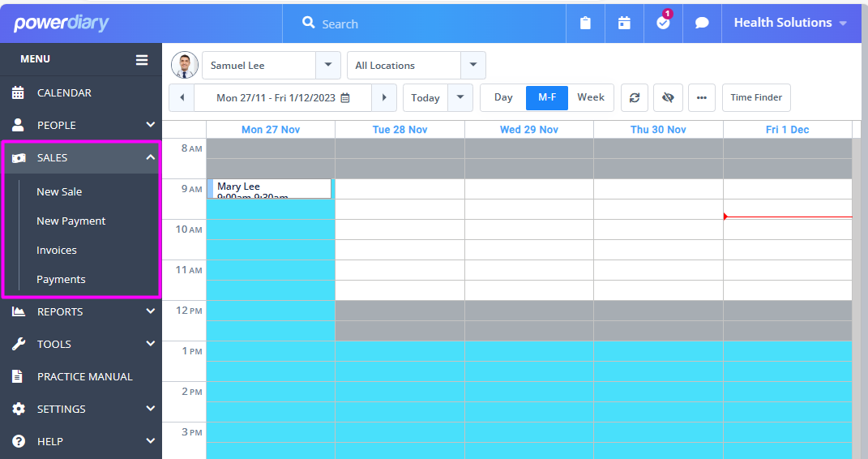The image size is (868, 459).
Task: Click the Mon 27 Nov day header
Action: 271,130
